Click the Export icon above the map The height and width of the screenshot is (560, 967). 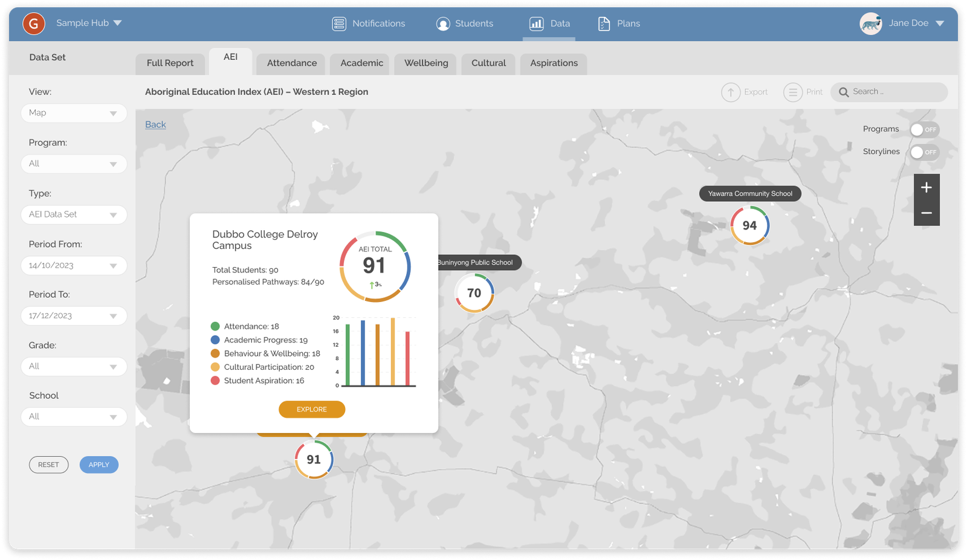coord(730,92)
